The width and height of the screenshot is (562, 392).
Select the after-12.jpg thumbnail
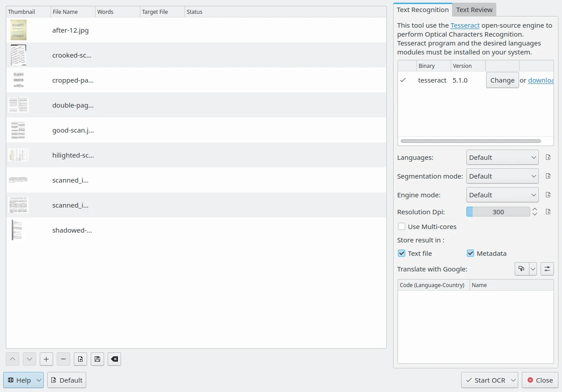(18, 30)
